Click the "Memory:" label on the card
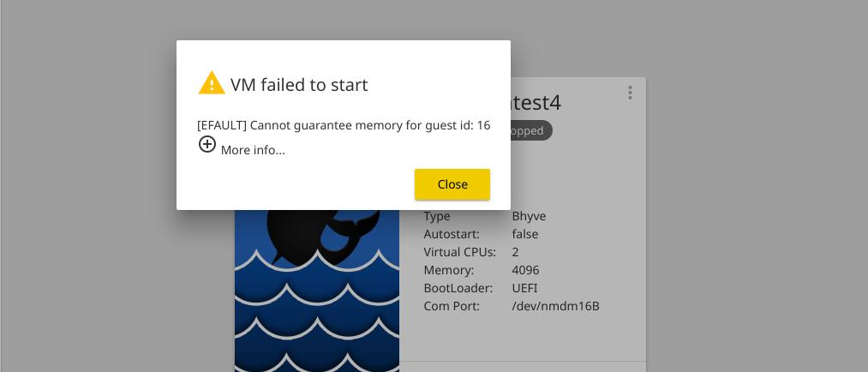The image size is (868, 372). pyautogui.click(x=448, y=270)
